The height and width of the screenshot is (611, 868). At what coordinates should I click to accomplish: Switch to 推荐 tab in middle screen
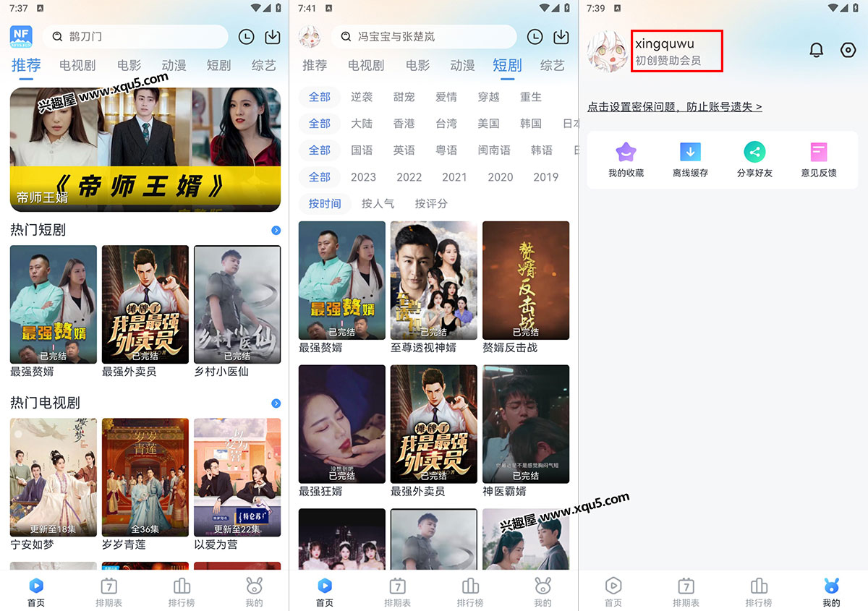tap(315, 65)
